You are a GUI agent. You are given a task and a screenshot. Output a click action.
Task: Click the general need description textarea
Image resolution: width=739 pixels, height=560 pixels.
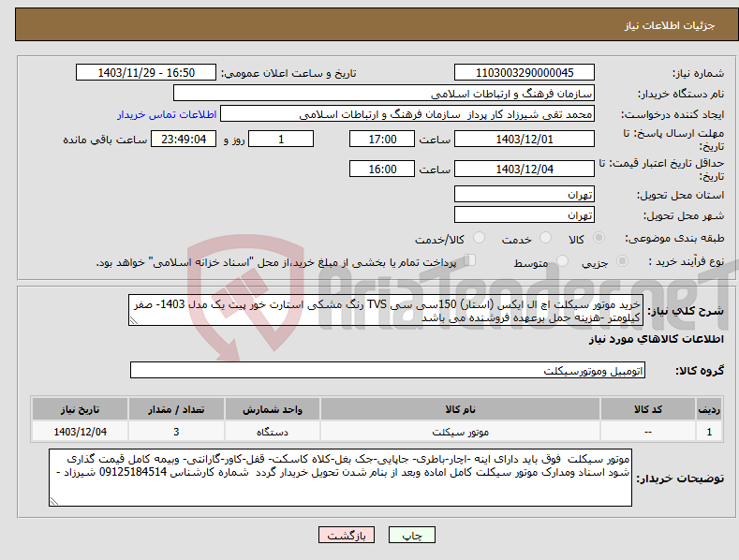point(386,310)
